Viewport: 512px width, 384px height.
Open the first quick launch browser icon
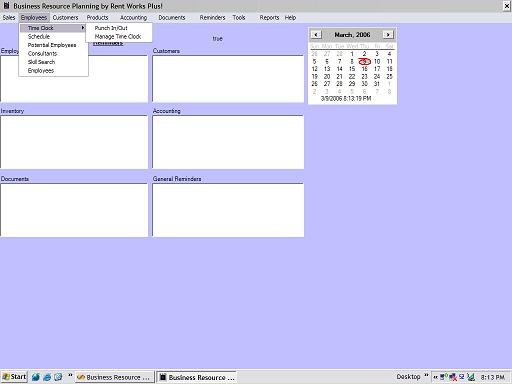point(36,377)
